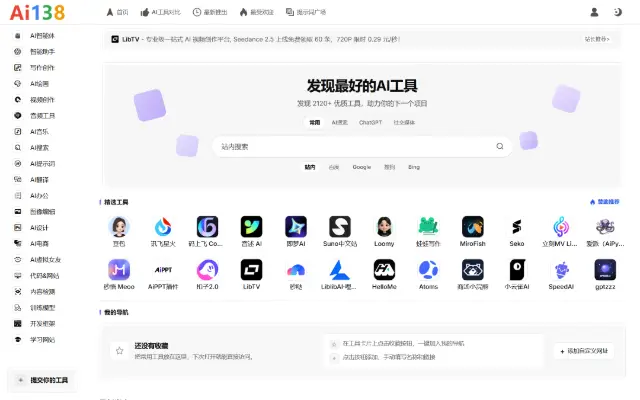Click 提交你的工具 button in sidebar
The image size is (640, 400).
coord(42,380)
